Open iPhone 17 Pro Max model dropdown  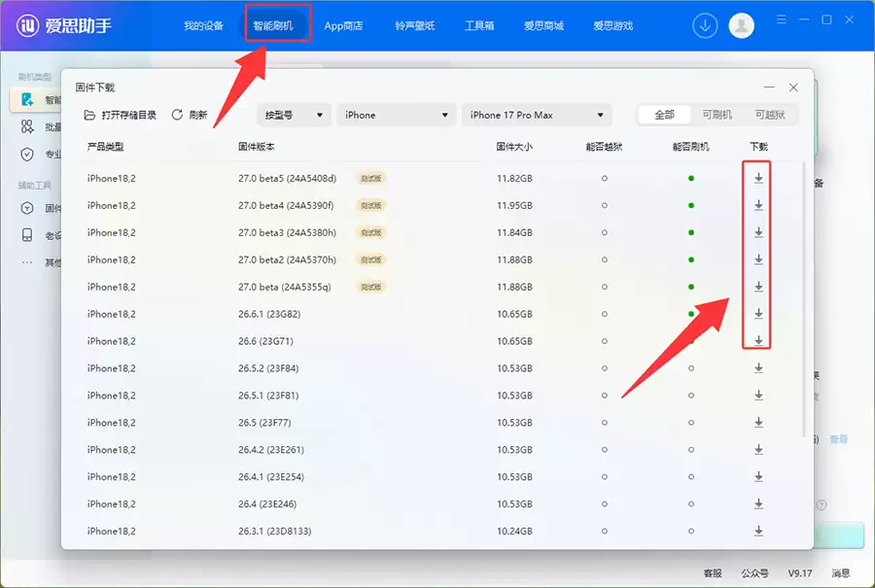coord(537,115)
